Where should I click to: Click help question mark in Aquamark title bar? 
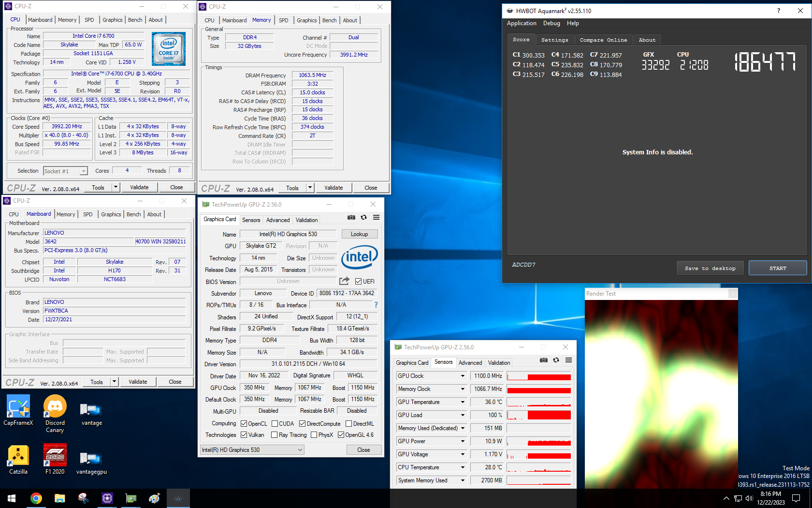pyautogui.click(x=778, y=11)
